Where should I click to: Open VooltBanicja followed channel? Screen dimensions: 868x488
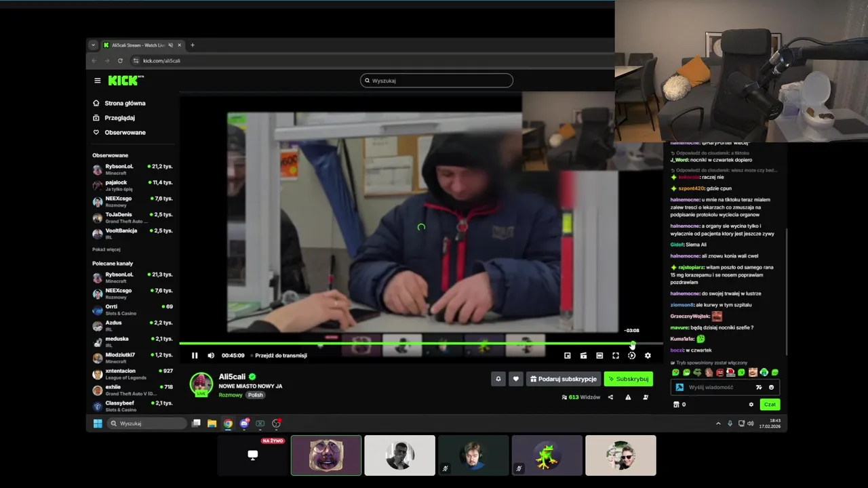(133, 233)
